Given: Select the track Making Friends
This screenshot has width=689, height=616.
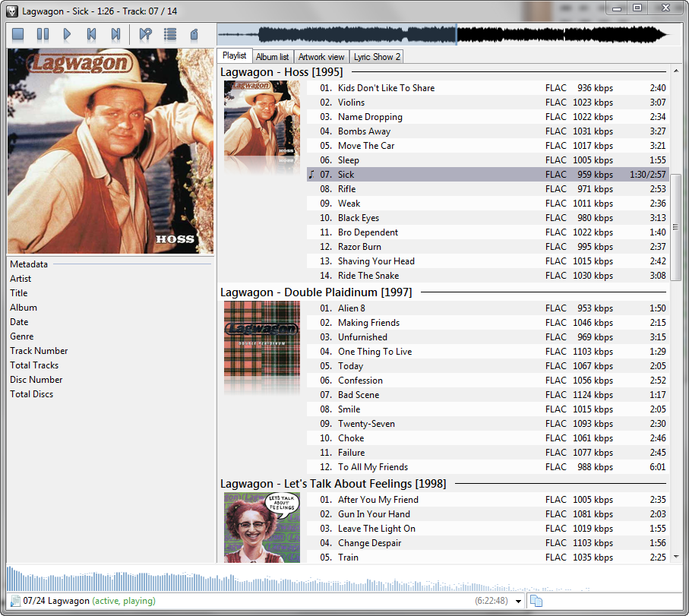Looking at the screenshot, I should pos(488,323).
